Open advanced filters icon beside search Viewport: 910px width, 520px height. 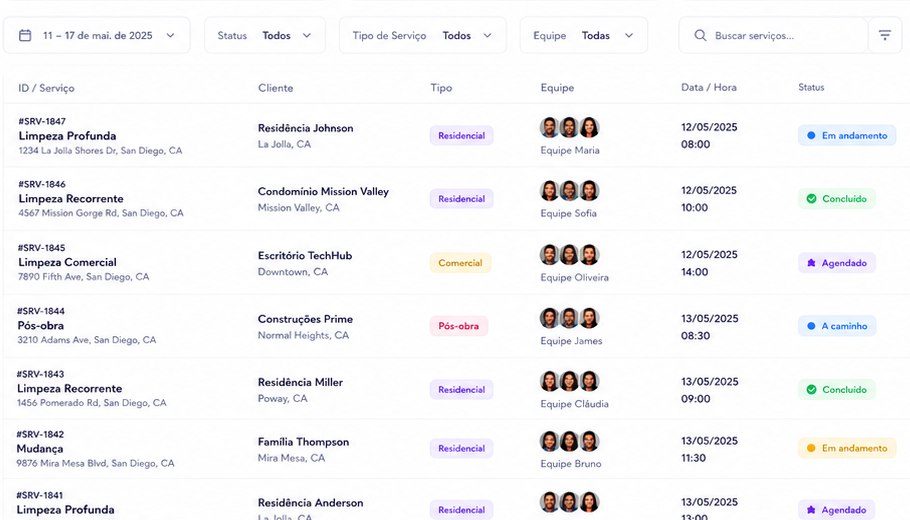click(884, 35)
